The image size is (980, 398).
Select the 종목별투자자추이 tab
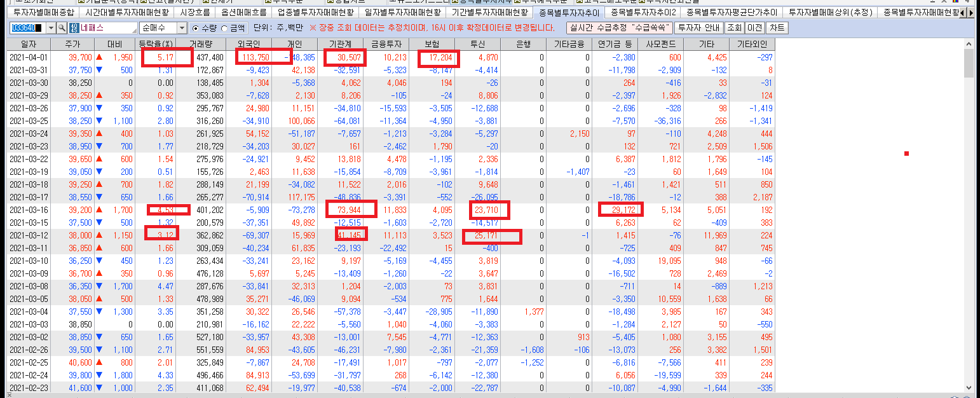pos(568,12)
